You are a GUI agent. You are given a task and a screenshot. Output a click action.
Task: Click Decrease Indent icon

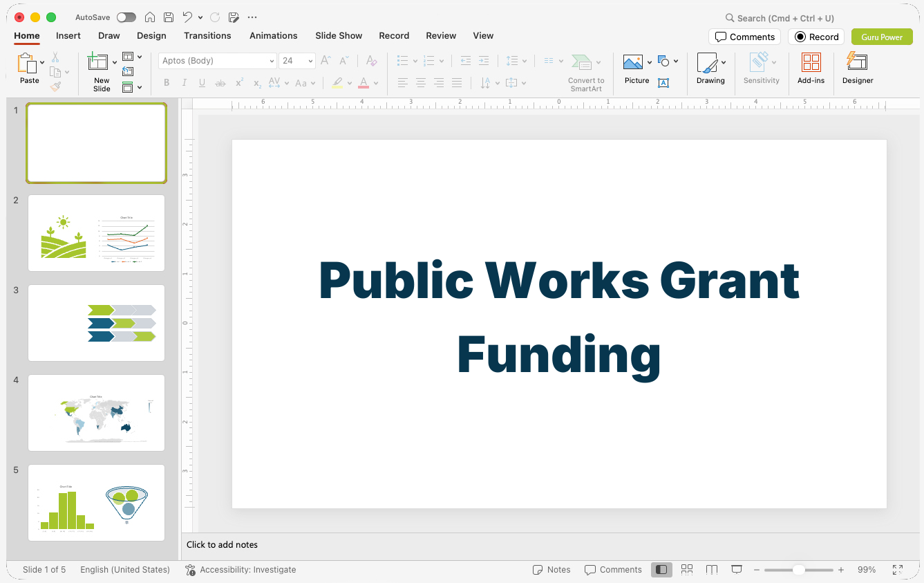pos(466,61)
